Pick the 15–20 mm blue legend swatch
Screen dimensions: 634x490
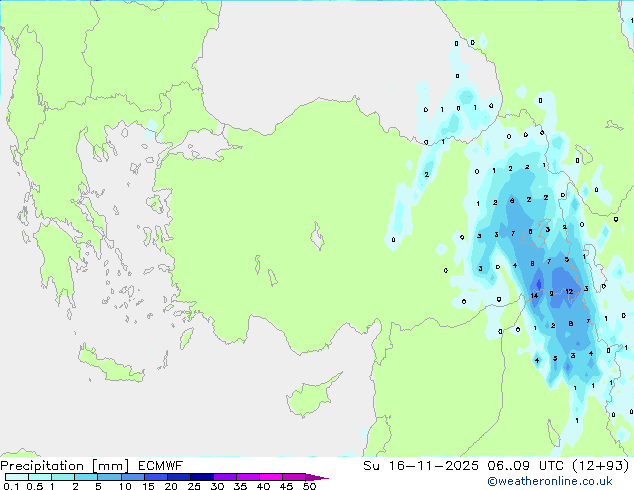coord(156,477)
